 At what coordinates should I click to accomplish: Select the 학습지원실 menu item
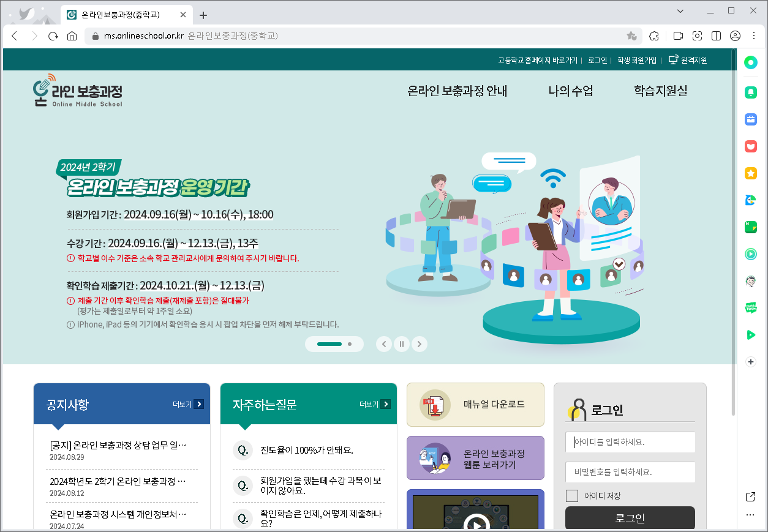660,91
